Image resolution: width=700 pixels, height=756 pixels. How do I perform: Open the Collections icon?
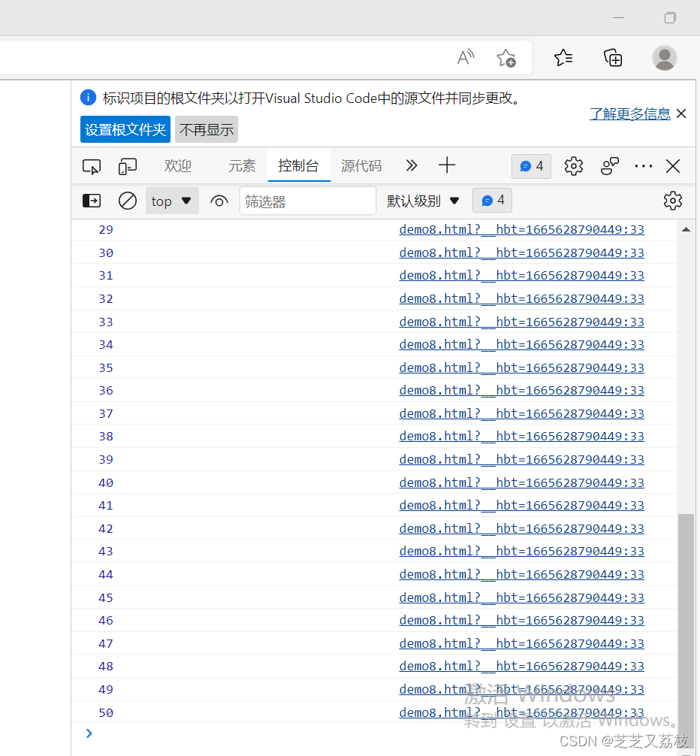tap(613, 57)
